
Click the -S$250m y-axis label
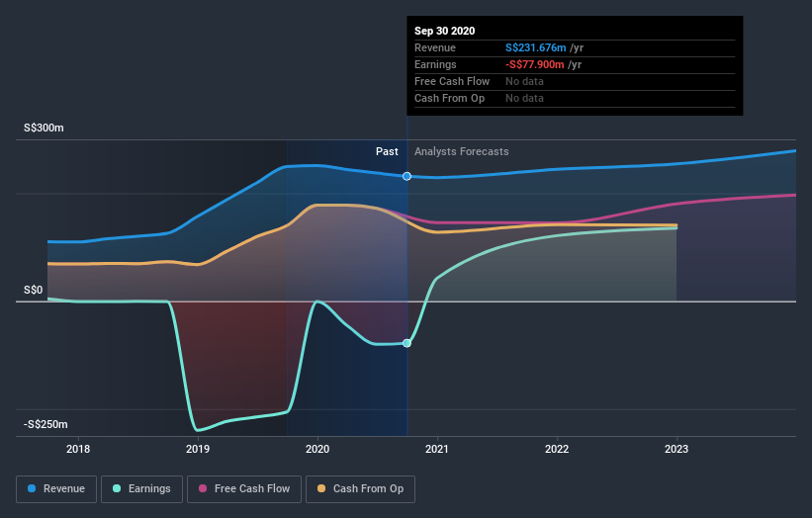click(45, 424)
